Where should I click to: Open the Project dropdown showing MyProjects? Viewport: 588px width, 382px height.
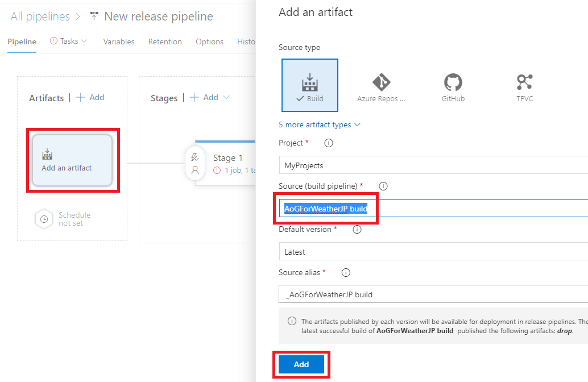pyautogui.click(x=433, y=165)
